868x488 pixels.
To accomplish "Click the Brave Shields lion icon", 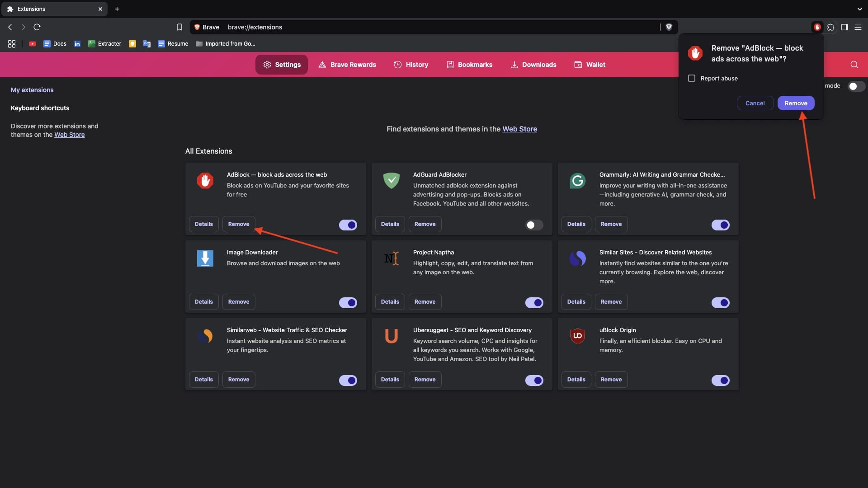I will 669,27.
